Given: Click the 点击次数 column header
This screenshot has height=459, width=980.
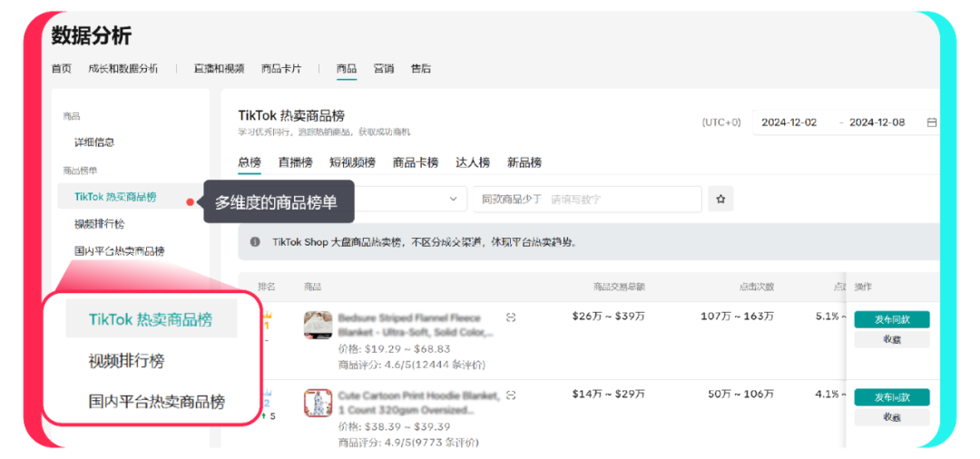Looking at the screenshot, I should pos(756,287).
